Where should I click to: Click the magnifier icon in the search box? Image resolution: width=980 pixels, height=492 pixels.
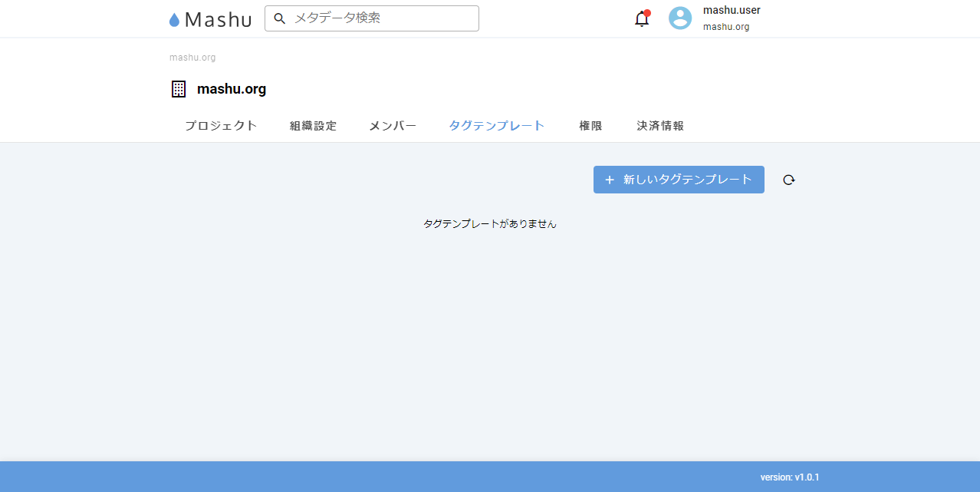tap(280, 18)
